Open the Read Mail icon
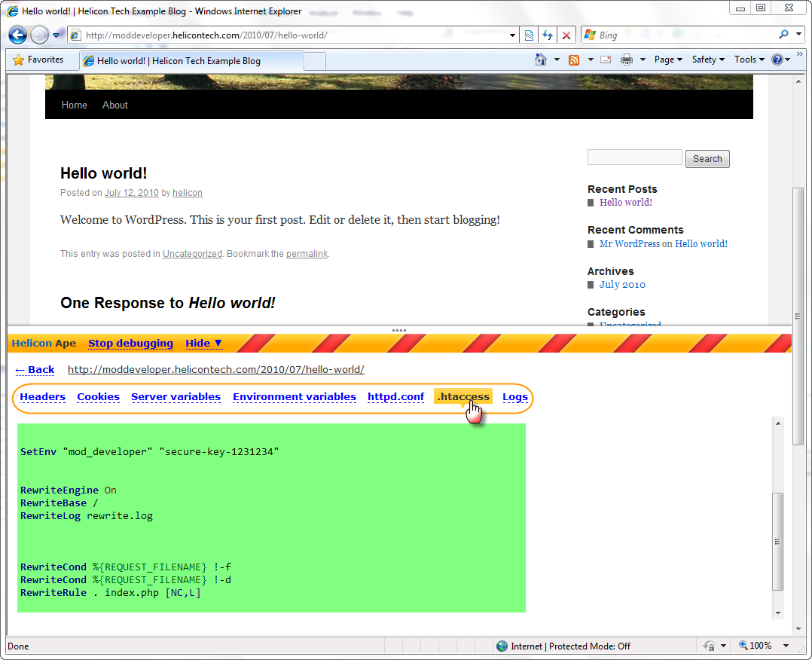This screenshot has width=812, height=660. pyautogui.click(x=606, y=59)
